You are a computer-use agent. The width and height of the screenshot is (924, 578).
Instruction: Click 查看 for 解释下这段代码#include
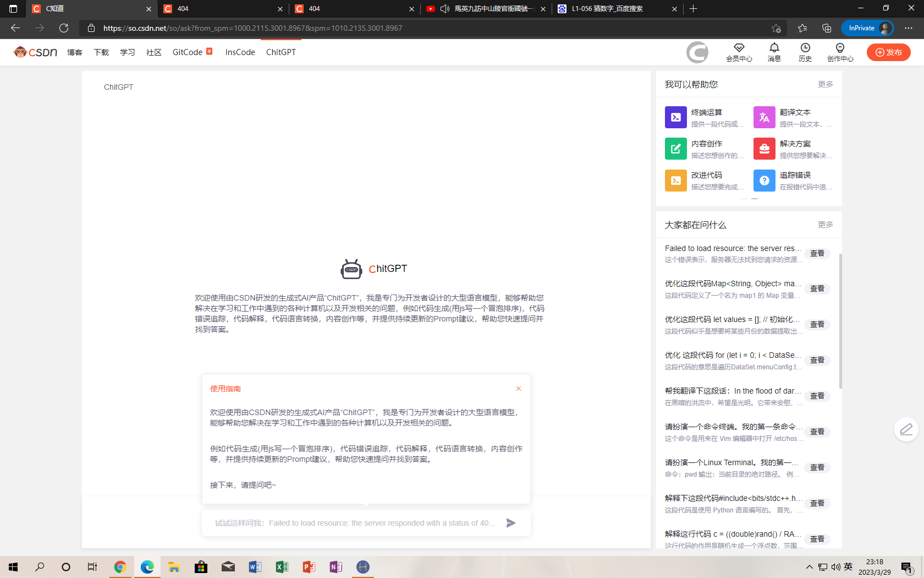tap(817, 504)
